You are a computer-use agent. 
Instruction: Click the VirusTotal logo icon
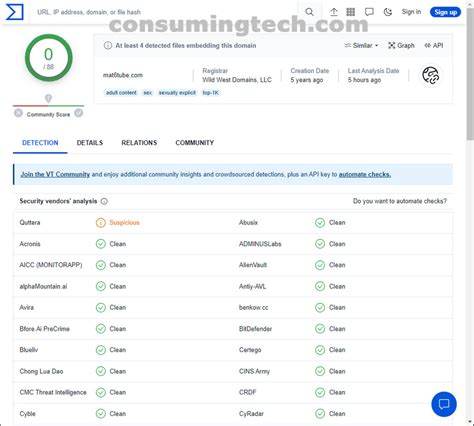point(15,12)
